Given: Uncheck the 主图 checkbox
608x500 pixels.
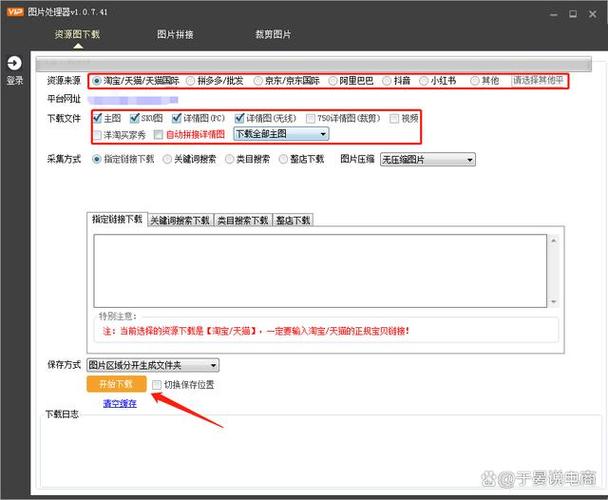Looking at the screenshot, I should click(x=98, y=118).
